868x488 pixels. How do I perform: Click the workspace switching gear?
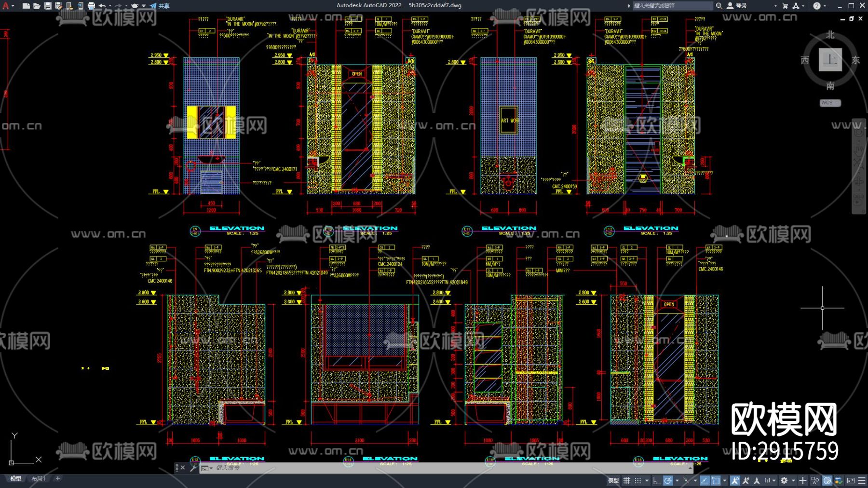(784, 480)
